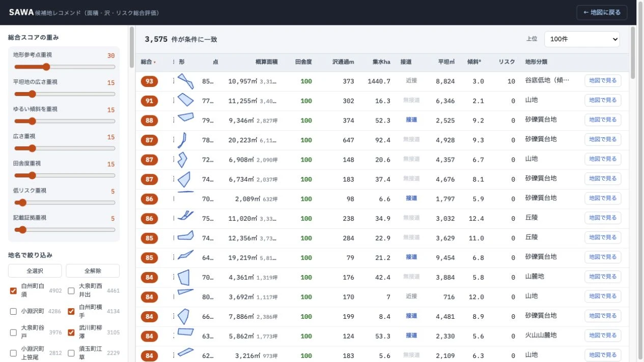The image size is (644, 362).
Task: Click the shape outline in the 20,223㎡ row
Action: pos(183,140)
